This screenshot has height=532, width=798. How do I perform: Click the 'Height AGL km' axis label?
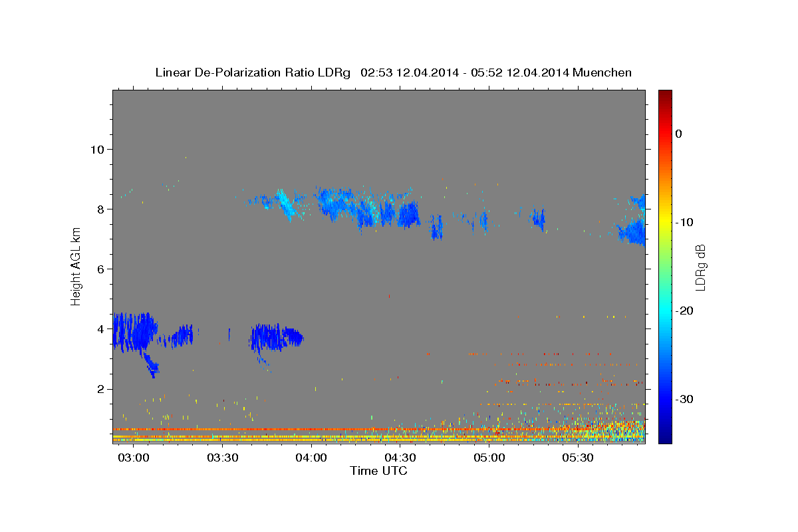pyautogui.click(x=76, y=266)
